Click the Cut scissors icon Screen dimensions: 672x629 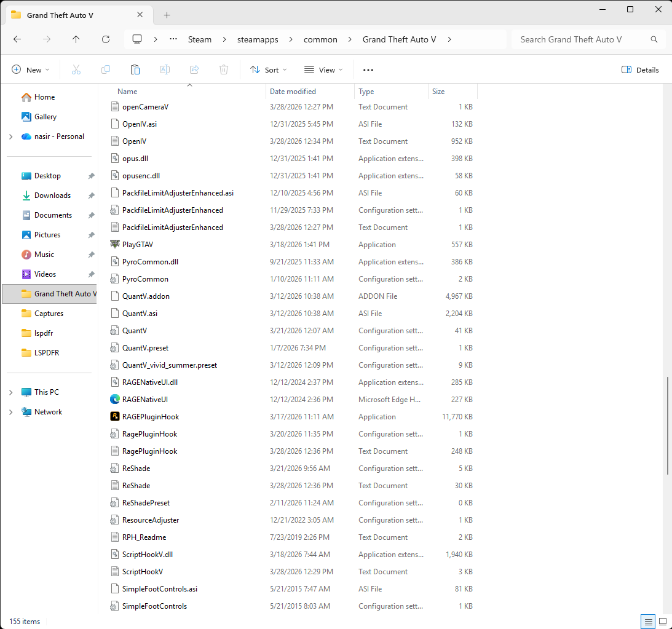coord(76,70)
